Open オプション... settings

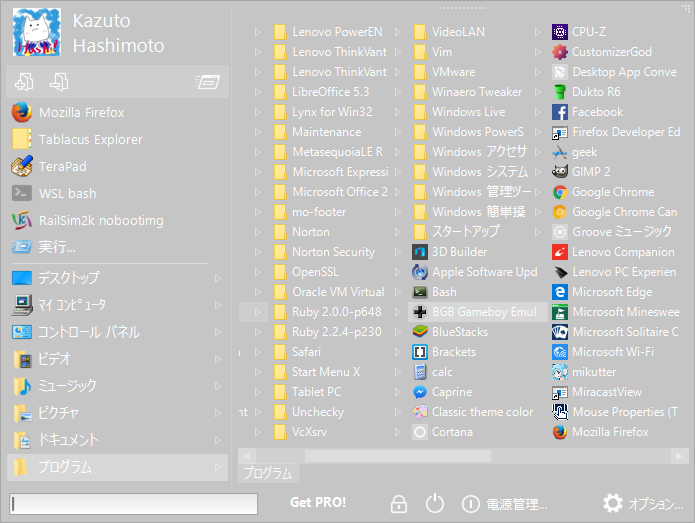pyautogui.click(x=643, y=503)
